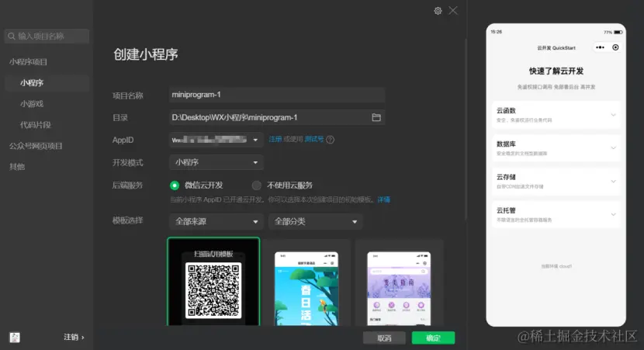Open 公众号网页项目 in the sidebar
Screen dimensions: 644x350
click(36, 146)
